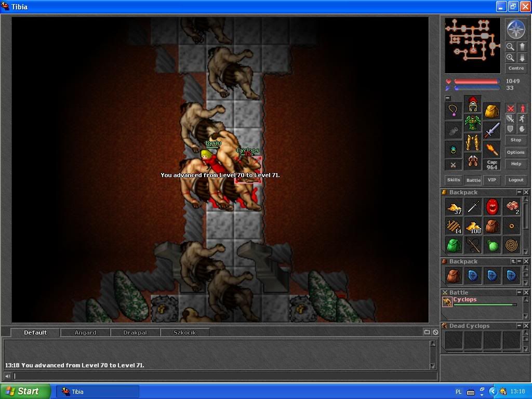
Task: Toggle secure mode hand button
Action: pos(522,129)
